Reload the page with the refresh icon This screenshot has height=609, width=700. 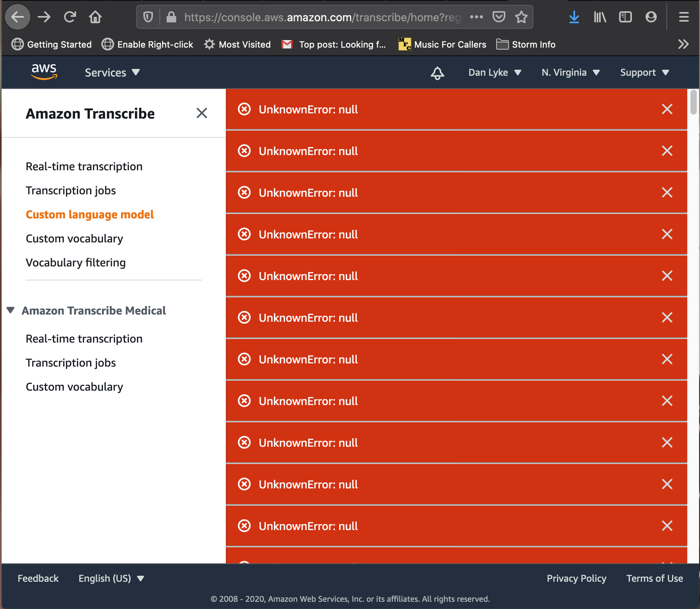tap(70, 17)
